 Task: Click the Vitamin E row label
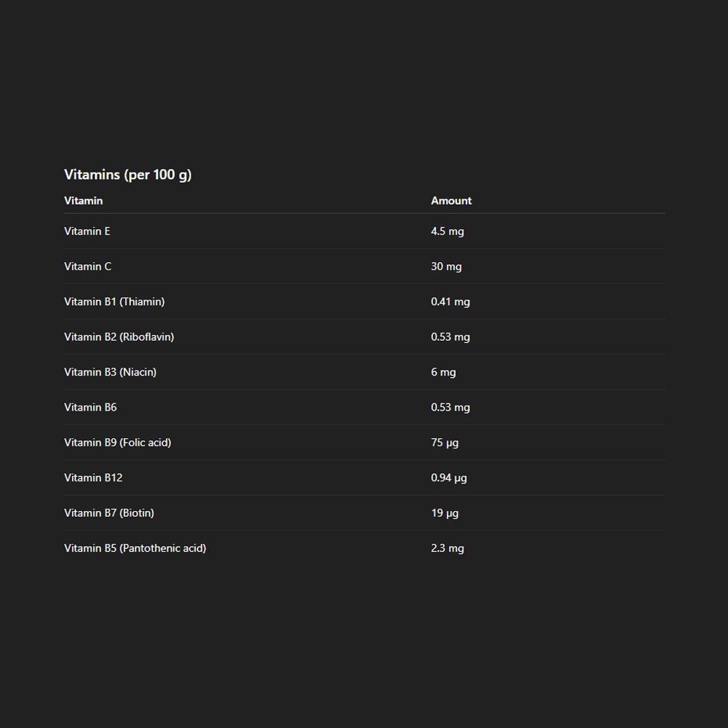click(x=87, y=232)
